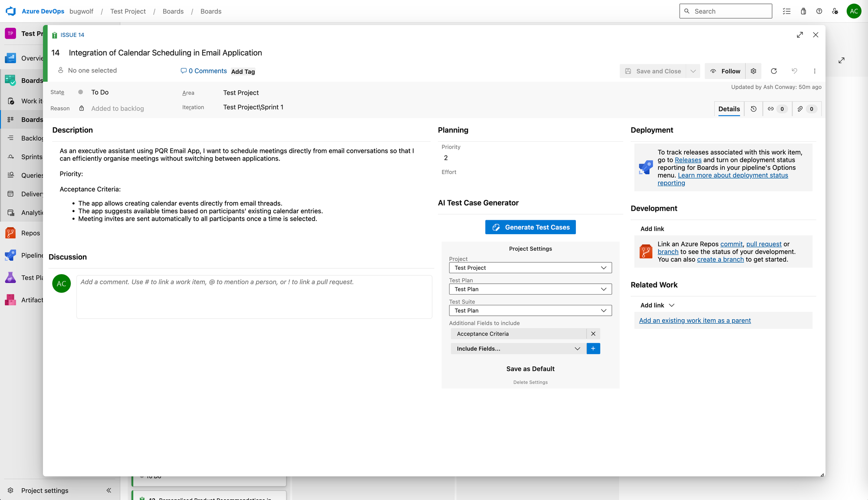Open Repos from the sidebar
The height and width of the screenshot is (500, 868).
[29, 233]
